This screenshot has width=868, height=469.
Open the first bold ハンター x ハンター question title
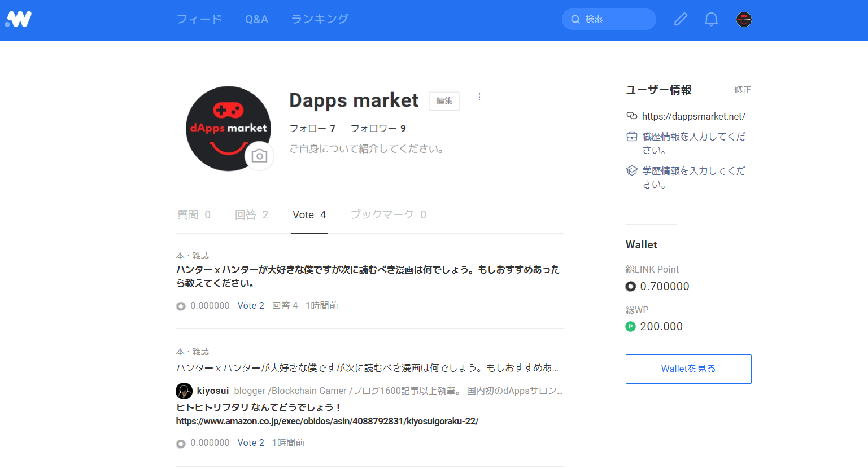pyautogui.click(x=368, y=277)
